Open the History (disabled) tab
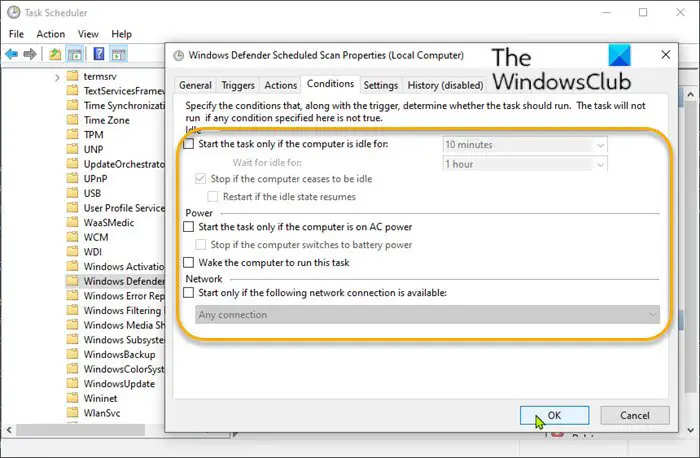700x458 pixels. (x=445, y=85)
